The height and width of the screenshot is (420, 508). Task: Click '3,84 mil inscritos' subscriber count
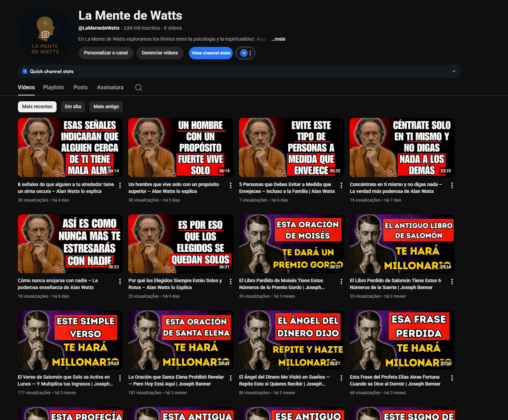(x=142, y=28)
